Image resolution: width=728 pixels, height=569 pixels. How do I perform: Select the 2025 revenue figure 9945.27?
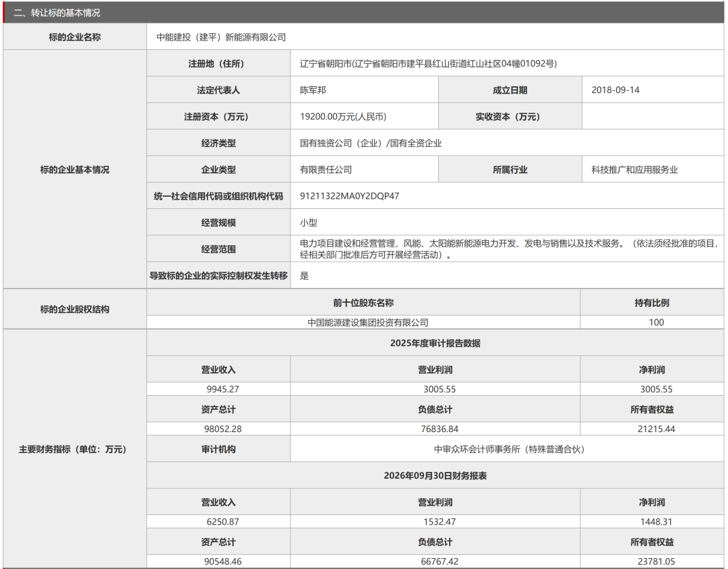point(223,389)
